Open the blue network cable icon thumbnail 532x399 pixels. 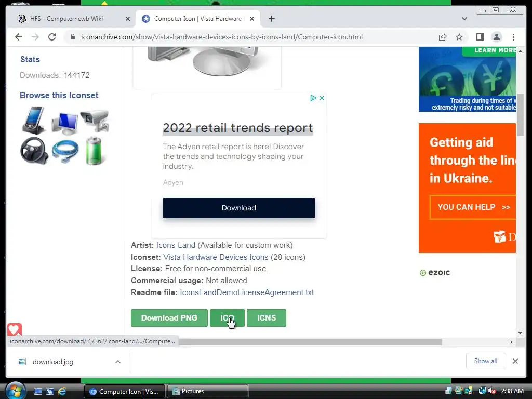(x=65, y=151)
